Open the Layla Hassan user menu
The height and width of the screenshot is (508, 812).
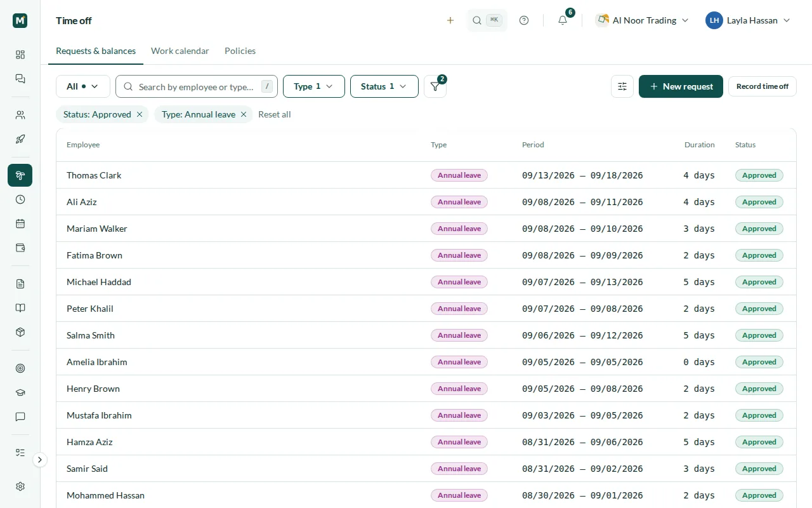(748, 20)
